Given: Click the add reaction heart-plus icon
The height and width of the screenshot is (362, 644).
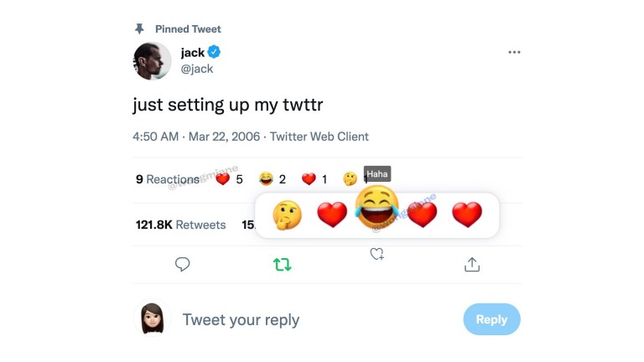Looking at the screenshot, I should point(377,253).
